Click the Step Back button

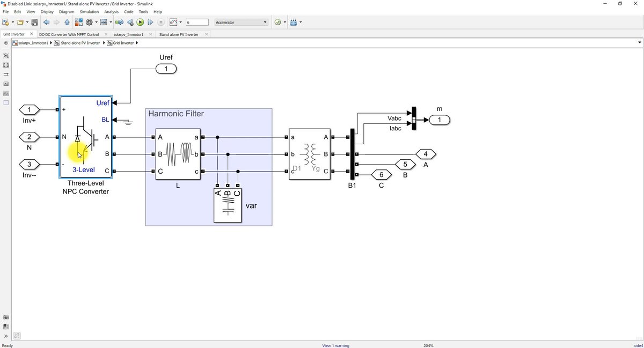130,23
